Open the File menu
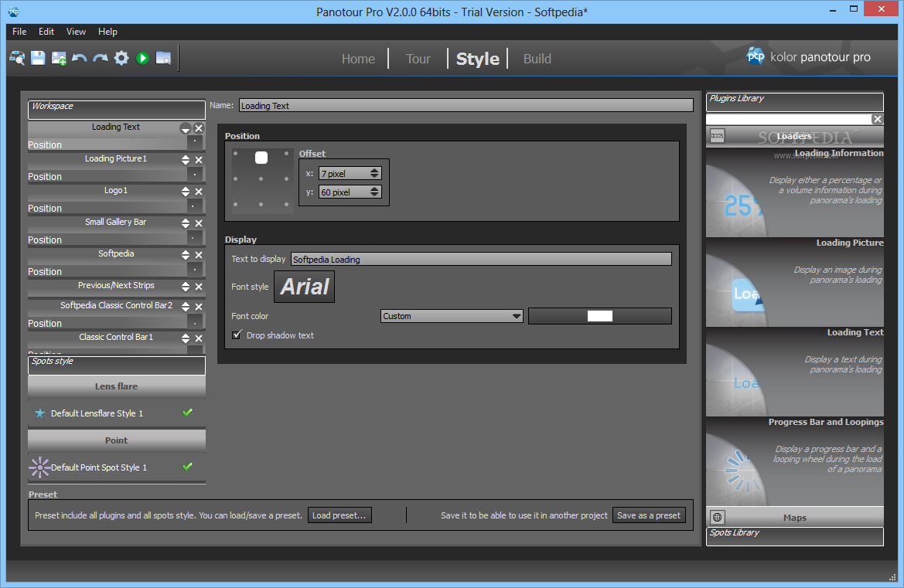This screenshot has width=904, height=588. click(x=19, y=32)
